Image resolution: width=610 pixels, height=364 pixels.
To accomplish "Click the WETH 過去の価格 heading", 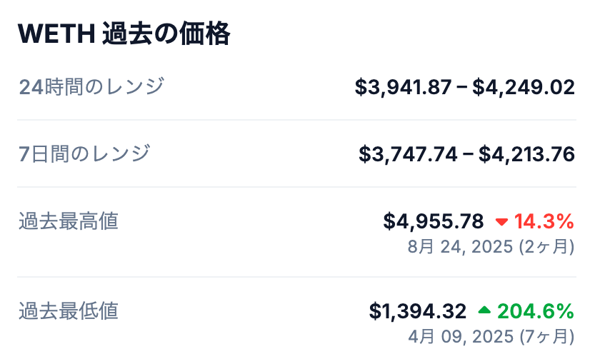I will pos(124,34).
